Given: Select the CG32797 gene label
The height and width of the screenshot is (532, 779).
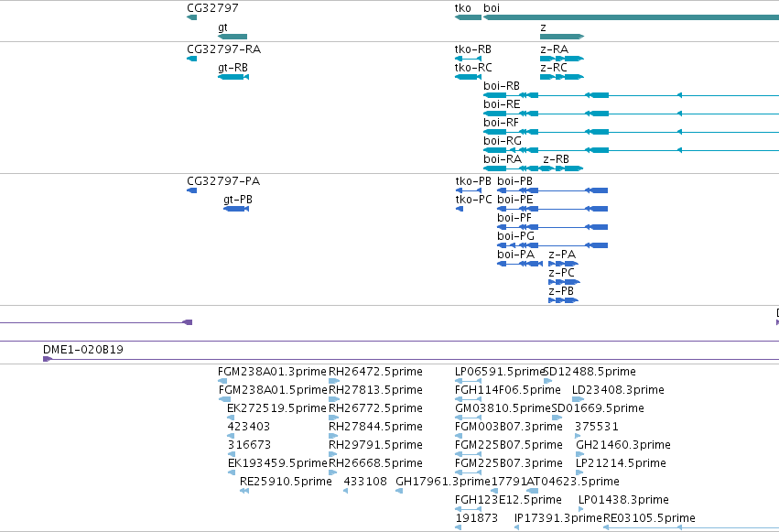Looking at the screenshot, I should [212, 8].
